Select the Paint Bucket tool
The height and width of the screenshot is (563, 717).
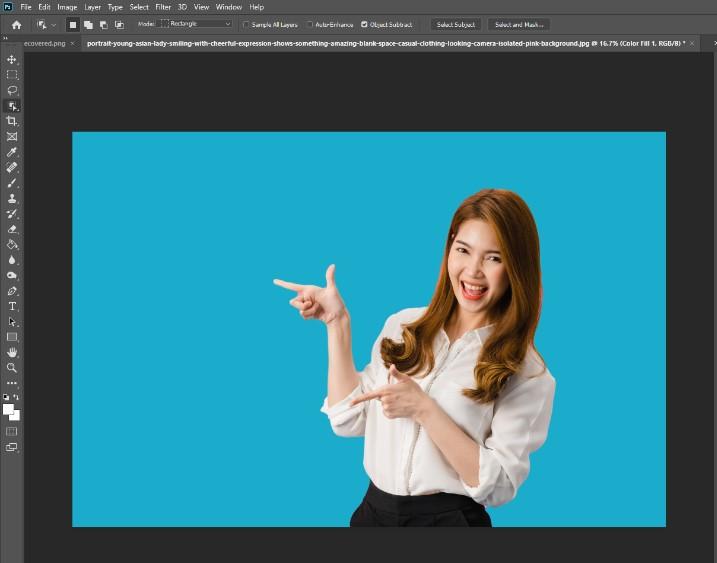coord(12,245)
